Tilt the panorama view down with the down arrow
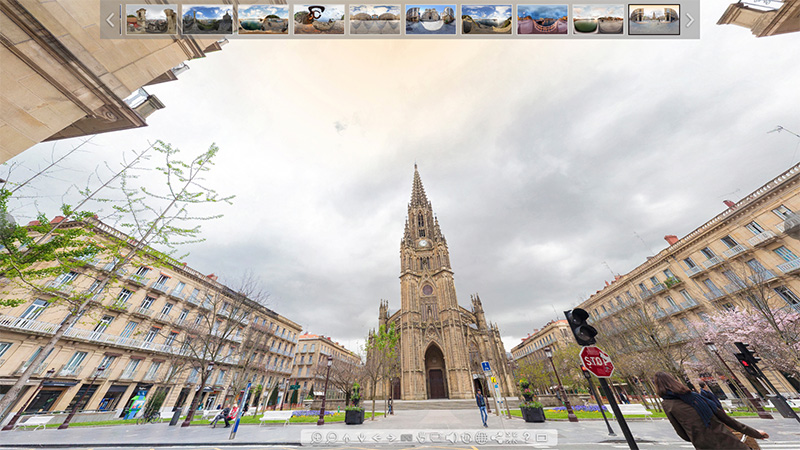The width and height of the screenshot is (800, 450). (x=361, y=438)
